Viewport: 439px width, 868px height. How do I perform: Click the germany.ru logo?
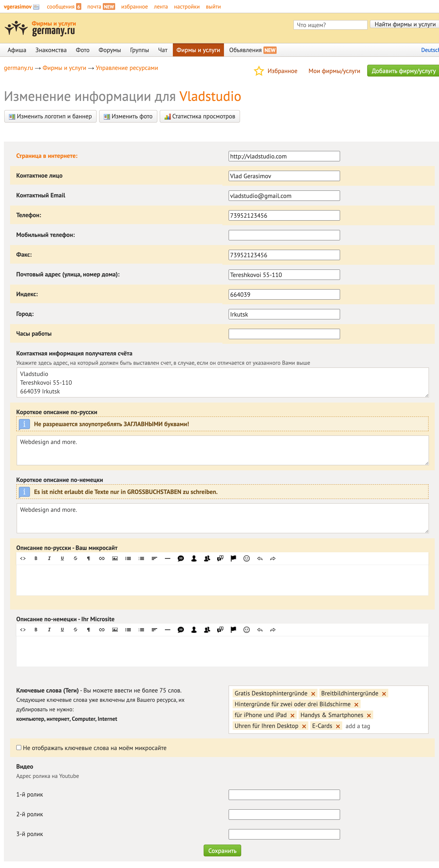(x=40, y=28)
